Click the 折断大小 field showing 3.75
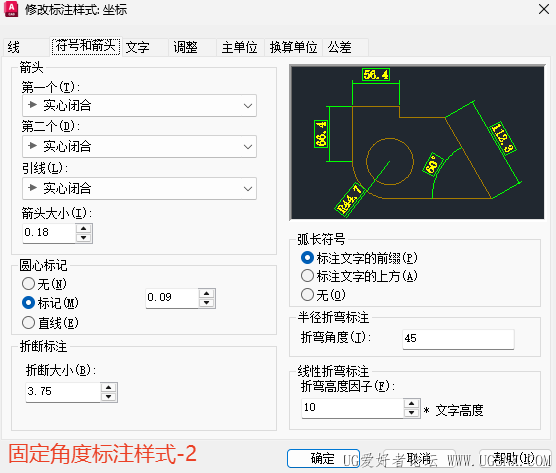Screen dimensions: 556x473 63,392
